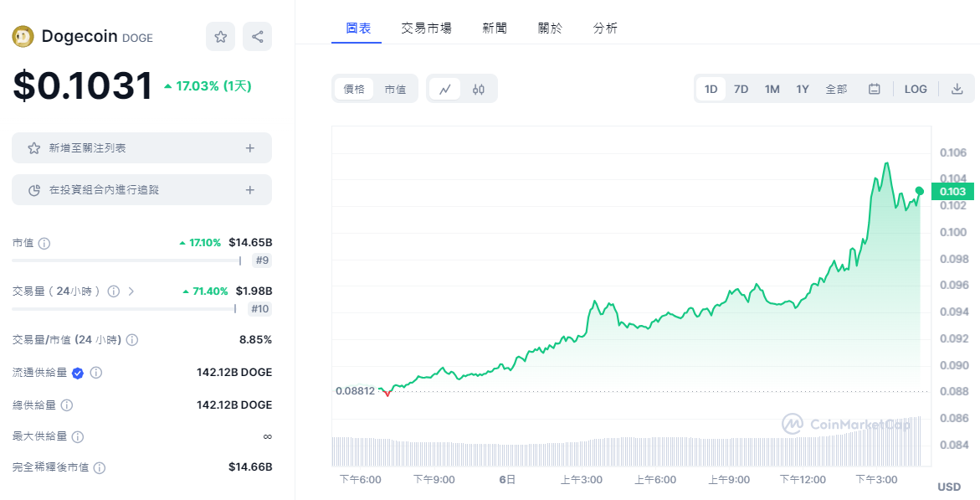
Task: Click the DOGE ticker symbol text
Action: coord(137,39)
